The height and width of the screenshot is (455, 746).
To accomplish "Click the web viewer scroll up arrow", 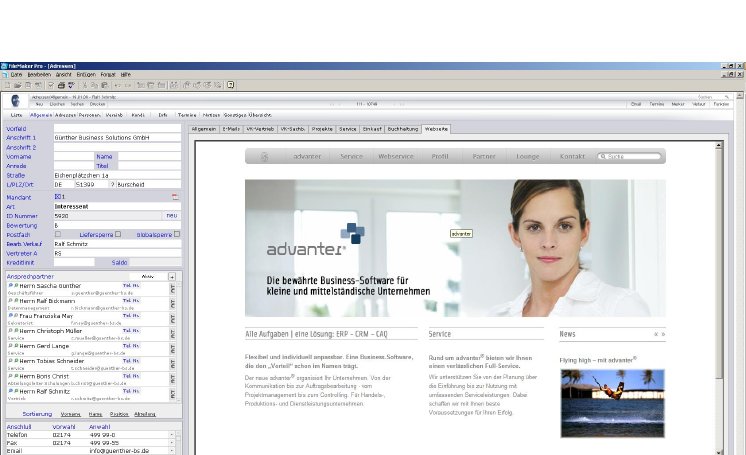I will [719, 145].
